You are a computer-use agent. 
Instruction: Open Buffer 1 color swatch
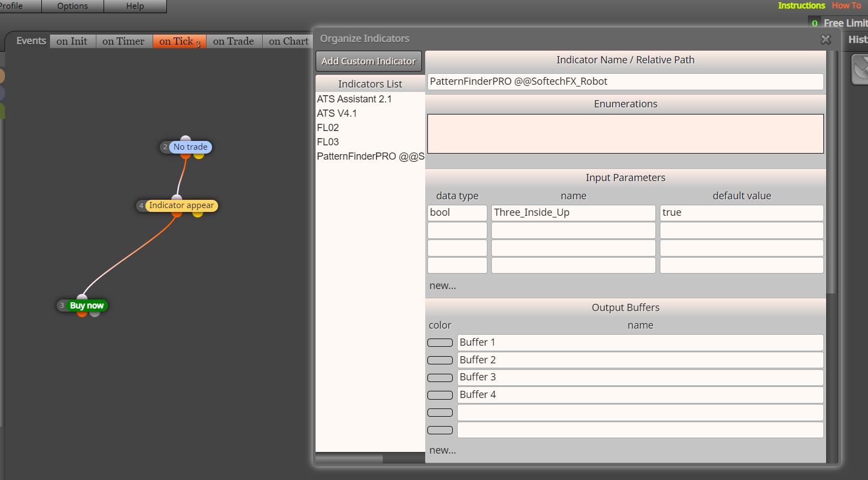(440, 342)
